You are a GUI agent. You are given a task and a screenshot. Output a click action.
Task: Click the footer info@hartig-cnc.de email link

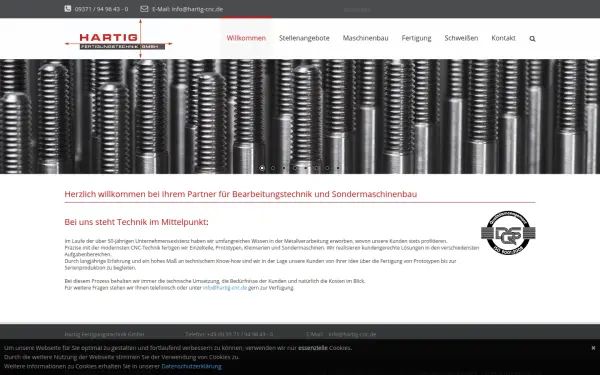[352, 334]
